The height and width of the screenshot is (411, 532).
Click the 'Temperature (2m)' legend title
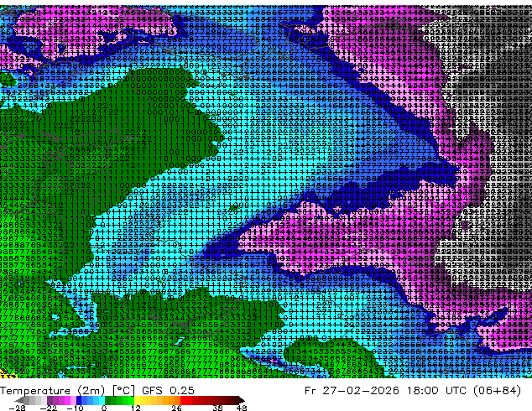coord(53,391)
